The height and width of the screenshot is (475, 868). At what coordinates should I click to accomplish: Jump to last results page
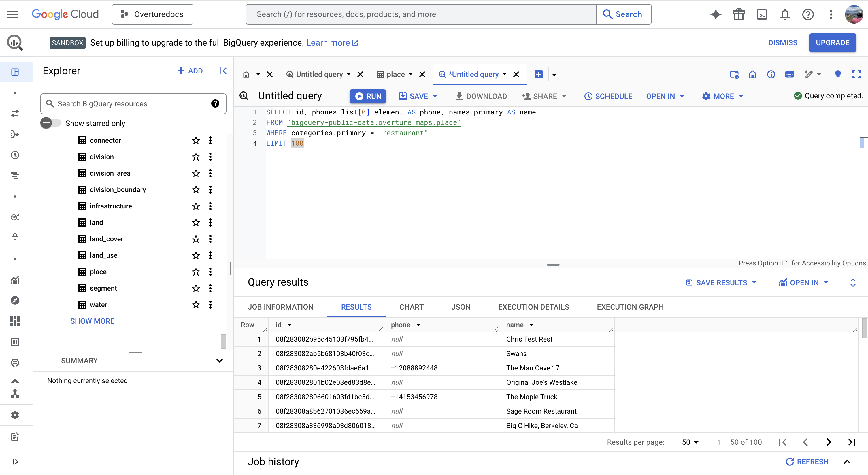[852, 442]
